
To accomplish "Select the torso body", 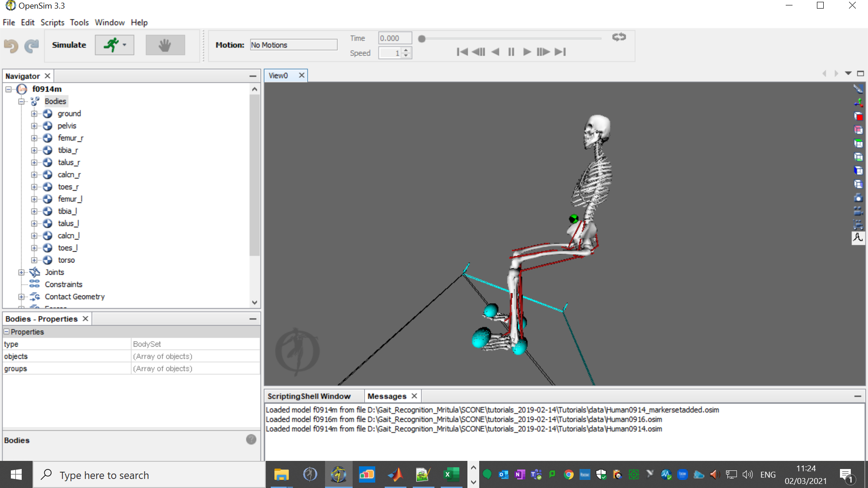I will tap(66, 260).
